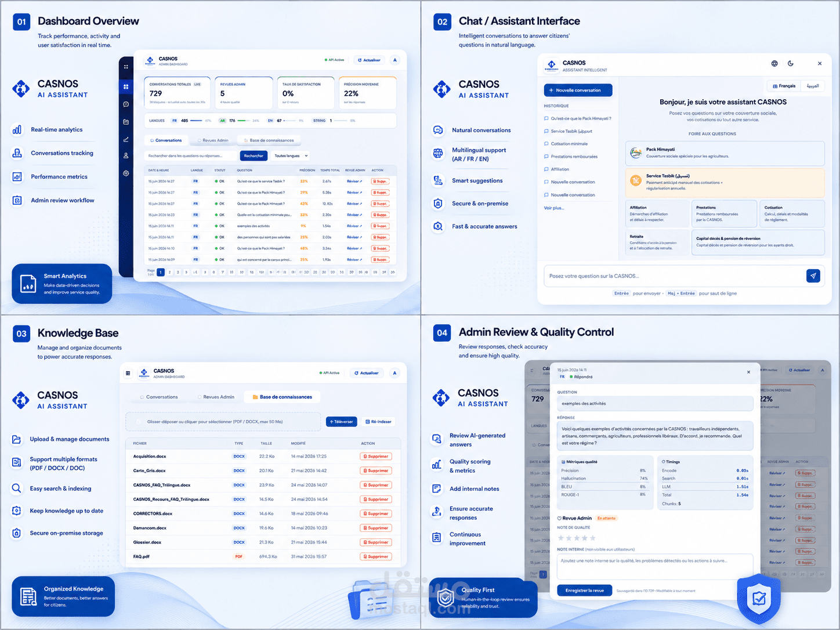Switch chat language to Français
840x630 pixels.
pos(784,86)
